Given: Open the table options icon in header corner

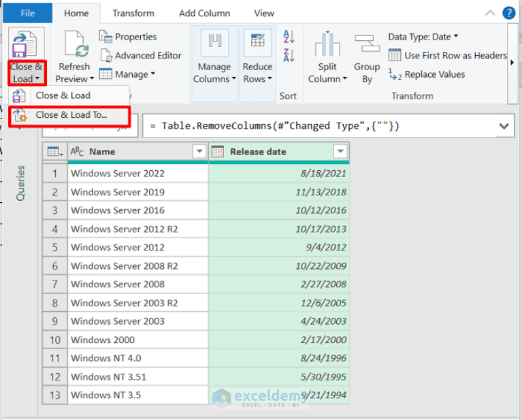Looking at the screenshot, I should click(x=55, y=152).
